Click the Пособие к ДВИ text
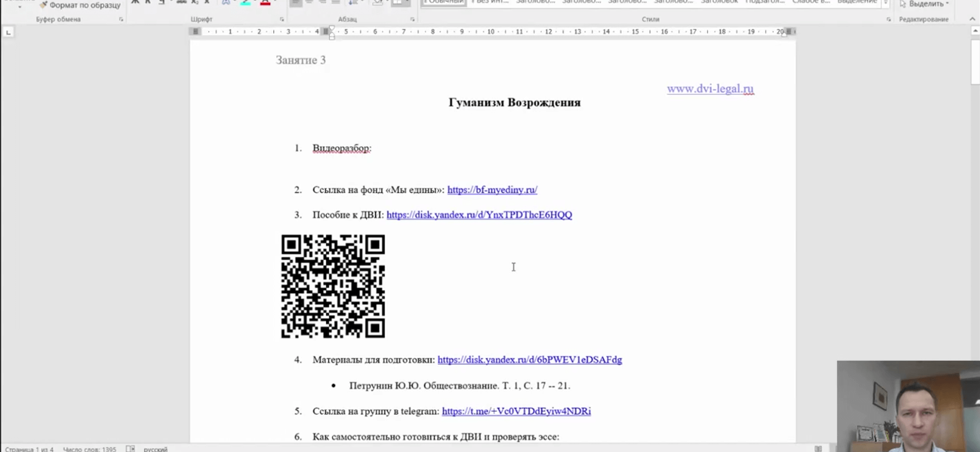Viewport: 980px width, 452px height. click(x=348, y=214)
